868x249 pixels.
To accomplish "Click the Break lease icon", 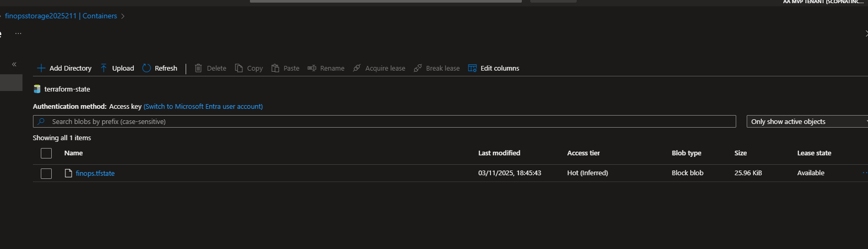I will [x=417, y=68].
